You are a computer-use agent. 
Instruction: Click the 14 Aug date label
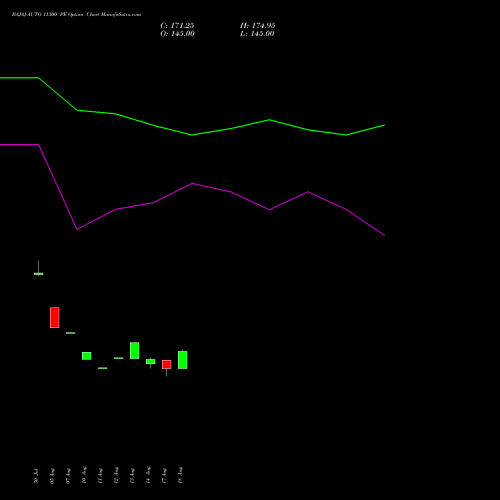(148, 475)
